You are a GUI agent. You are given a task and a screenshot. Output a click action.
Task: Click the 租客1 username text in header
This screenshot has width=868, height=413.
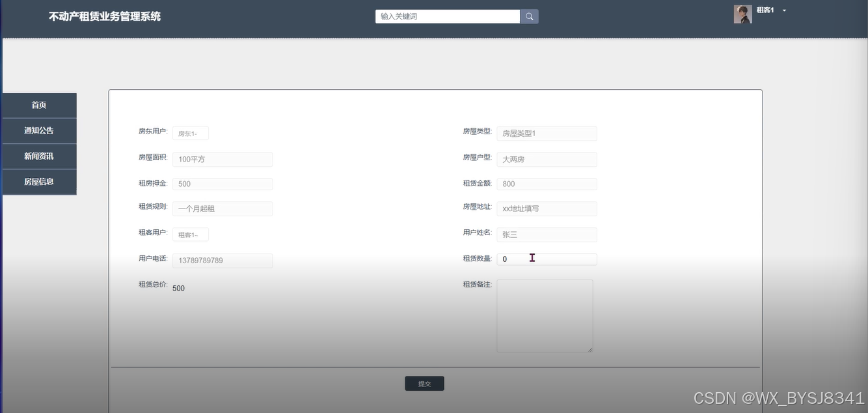pyautogui.click(x=765, y=10)
